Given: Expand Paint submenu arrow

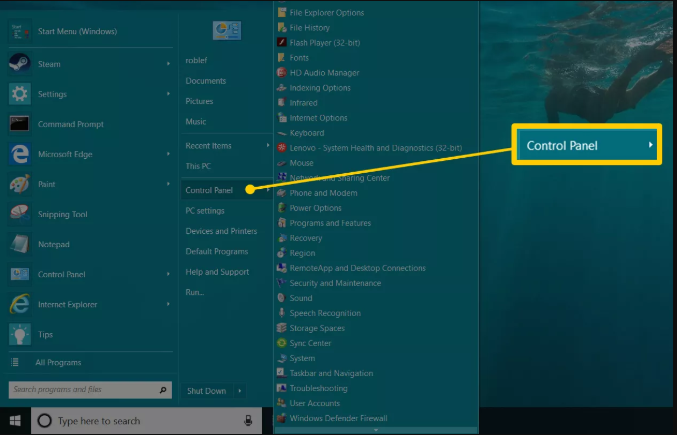Looking at the screenshot, I should click(x=168, y=184).
